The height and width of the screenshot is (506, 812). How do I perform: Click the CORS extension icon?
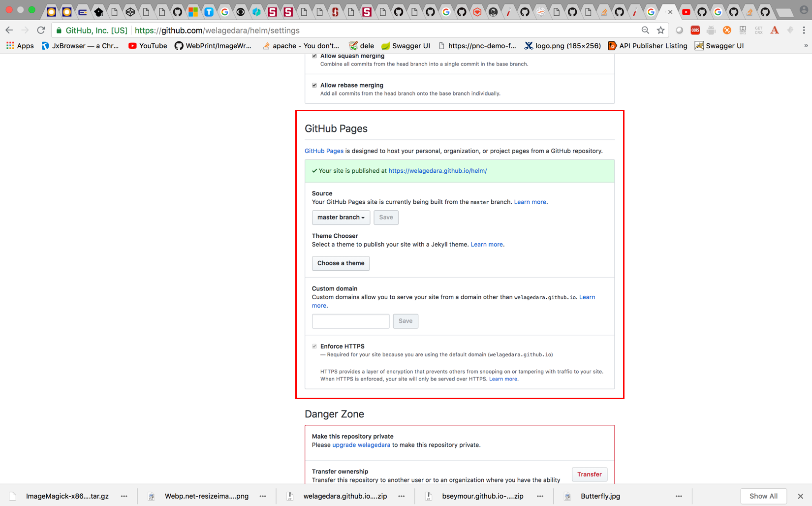point(695,30)
